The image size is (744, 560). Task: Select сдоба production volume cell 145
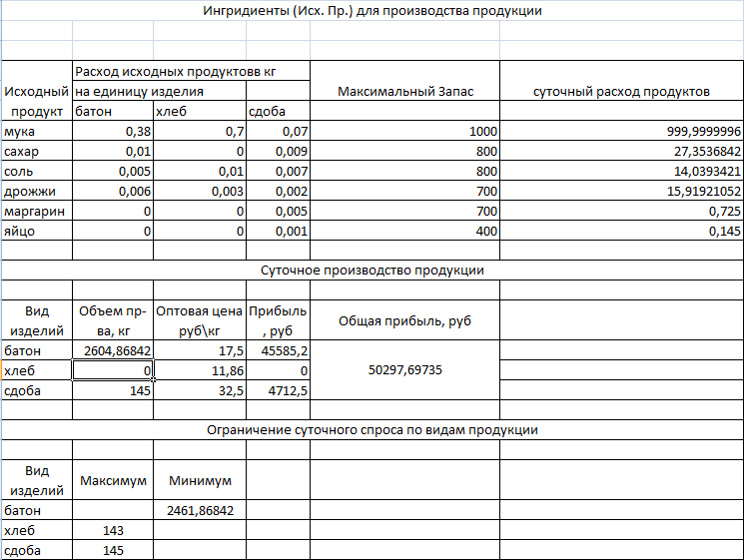click(x=113, y=390)
